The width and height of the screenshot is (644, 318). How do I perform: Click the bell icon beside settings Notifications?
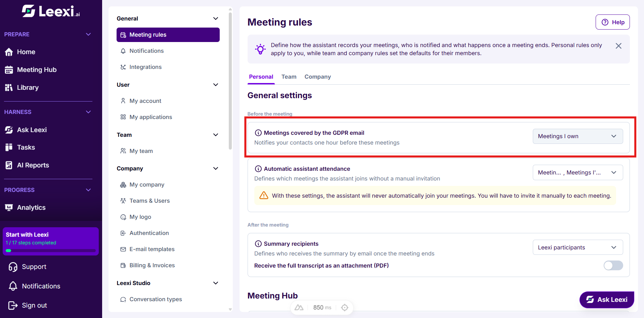pos(123,51)
